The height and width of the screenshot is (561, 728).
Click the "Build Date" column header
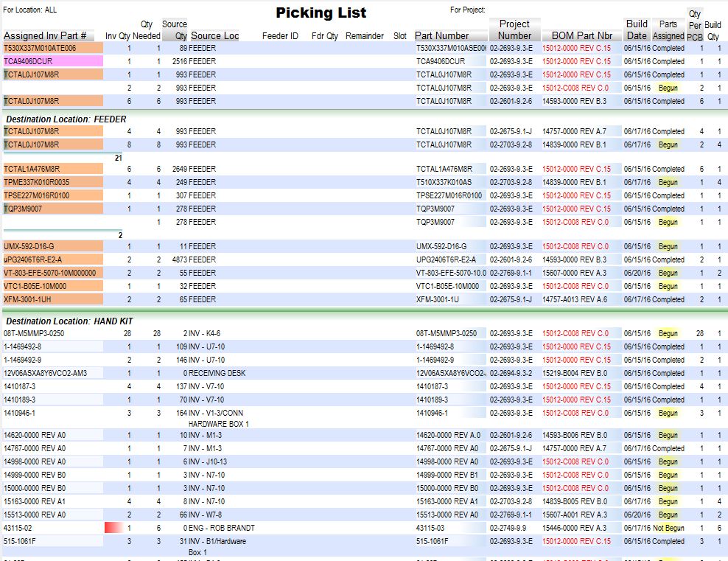[637, 29]
